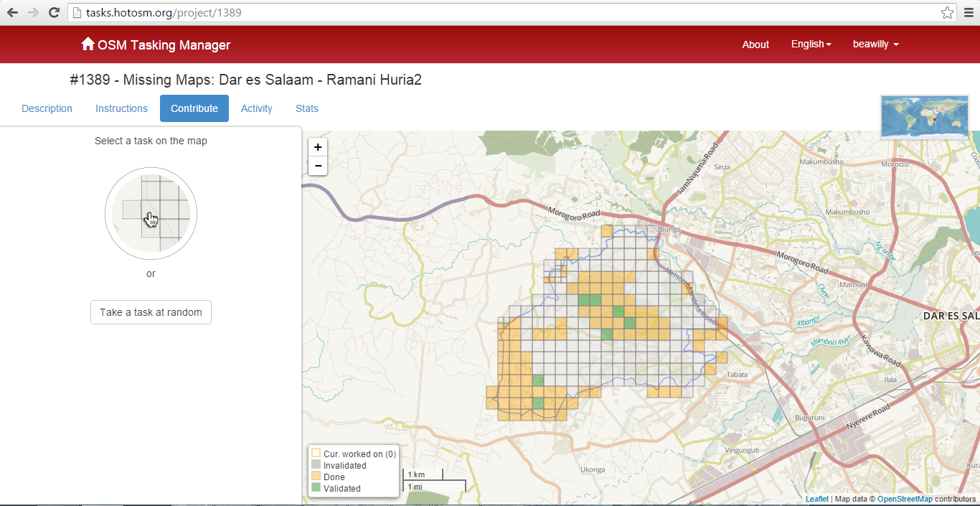Switch to the Stats tab
The width and height of the screenshot is (980, 506).
tap(307, 108)
